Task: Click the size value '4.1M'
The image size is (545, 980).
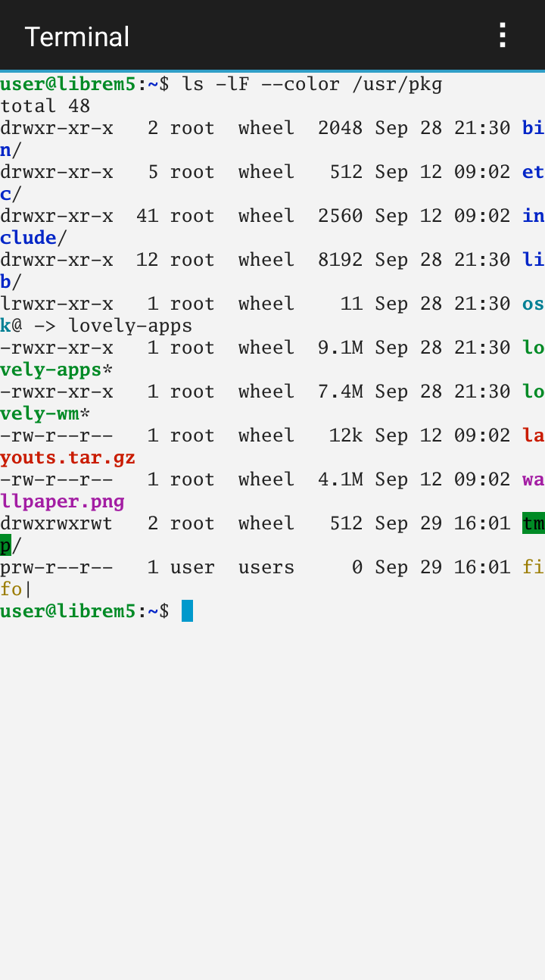Action: (341, 479)
